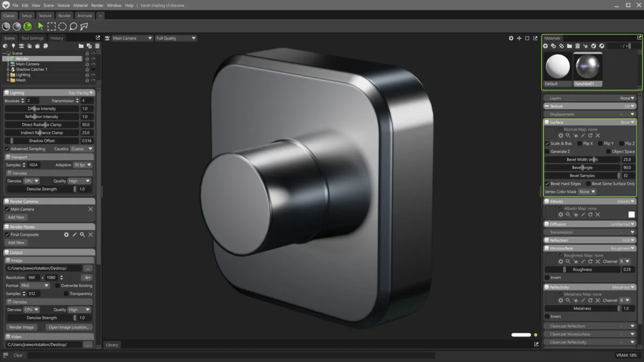The height and width of the screenshot is (362, 644).
Task: Delete selected scene object with trash icon
Action: point(97,46)
